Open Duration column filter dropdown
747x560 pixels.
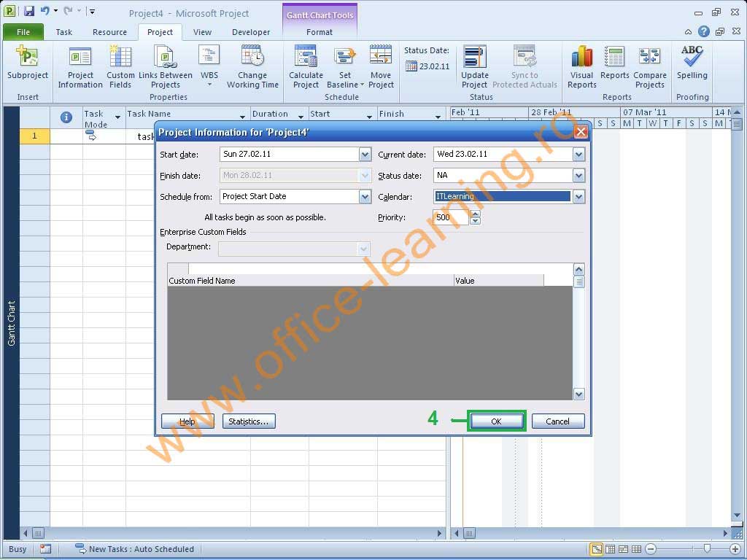301,117
